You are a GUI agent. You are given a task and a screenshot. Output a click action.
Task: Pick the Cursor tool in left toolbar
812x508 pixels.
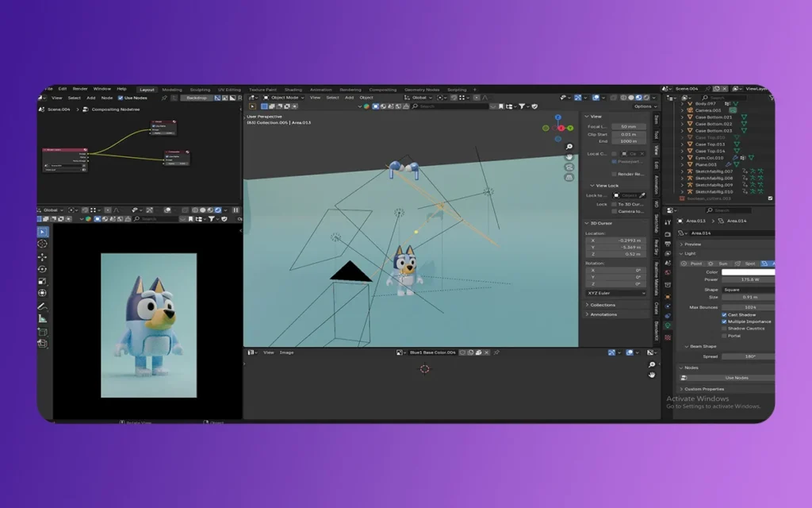click(x=43, y=244)
